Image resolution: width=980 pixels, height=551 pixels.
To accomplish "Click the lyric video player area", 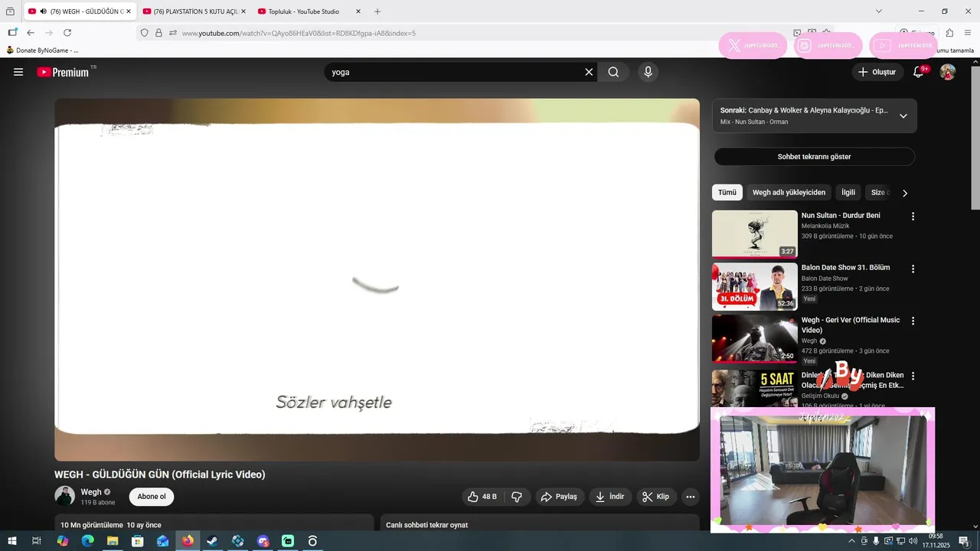I will (x=377, y=279).
